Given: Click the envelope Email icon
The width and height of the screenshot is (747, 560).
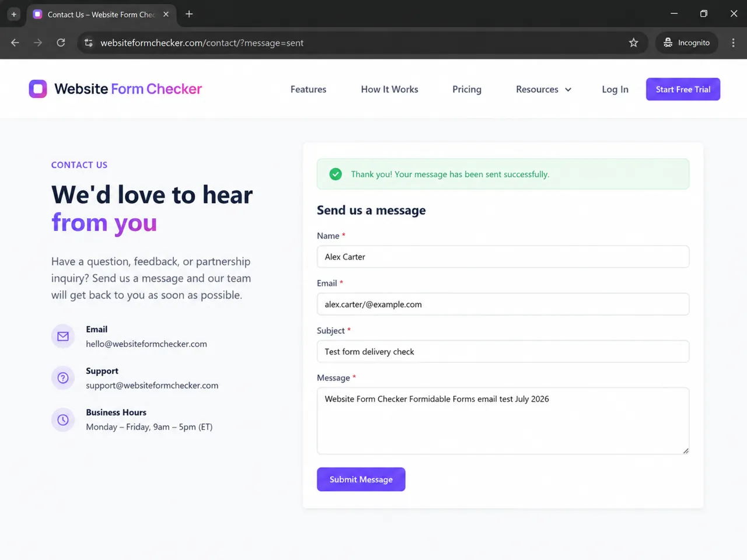Looking at the screenshot, I should point(63,336).
